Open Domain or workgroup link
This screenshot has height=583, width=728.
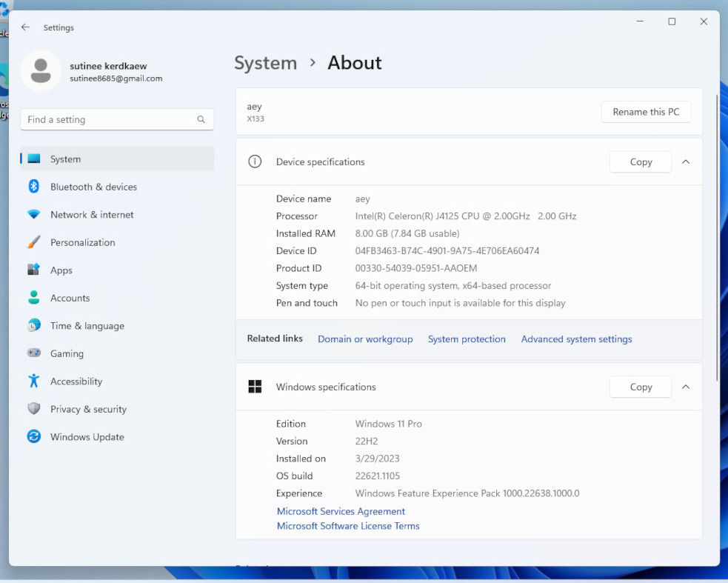365,339
